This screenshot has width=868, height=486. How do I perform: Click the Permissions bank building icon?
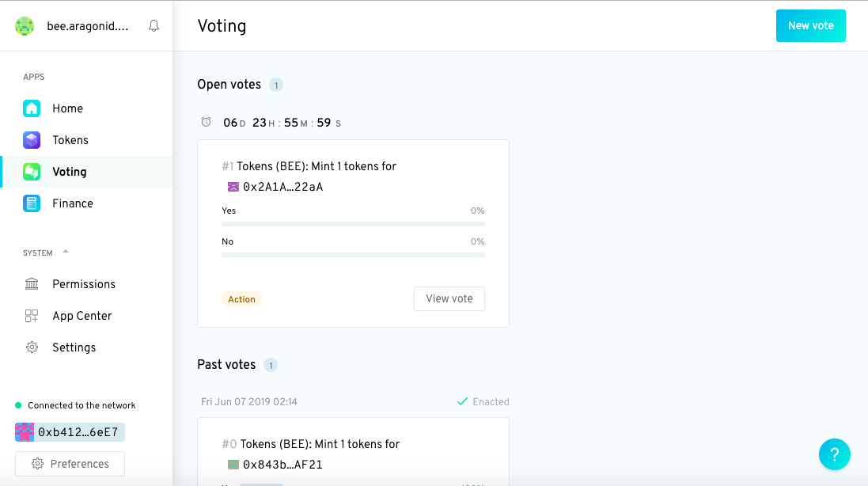(x=32, y=284)
